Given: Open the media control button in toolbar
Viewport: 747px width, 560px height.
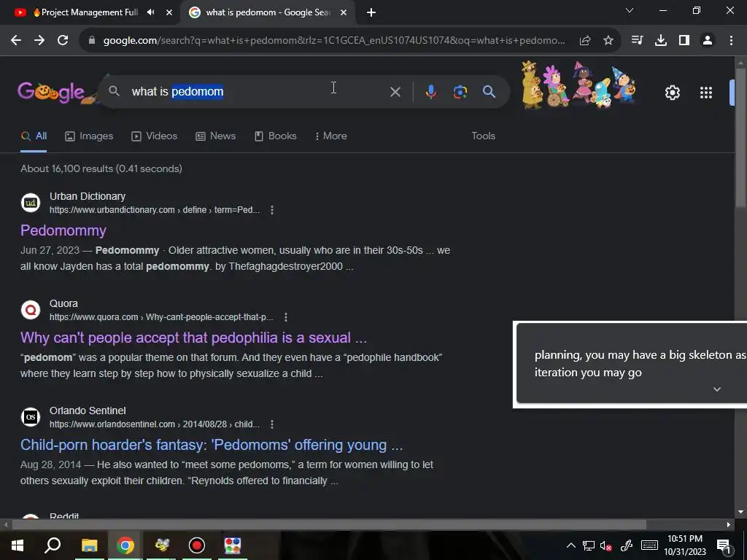Looking at the screenshot, I should 637,41.
